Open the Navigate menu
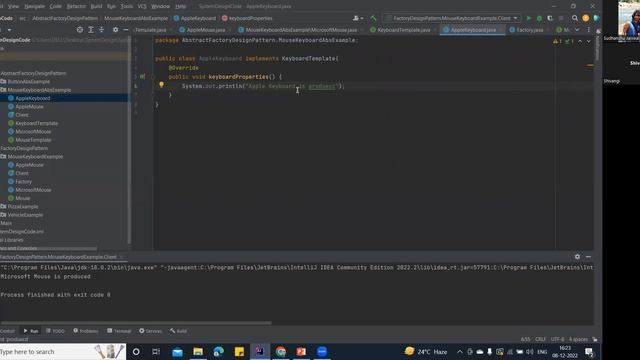The height and width of the screenshot is (360, 640). point(35,6)
